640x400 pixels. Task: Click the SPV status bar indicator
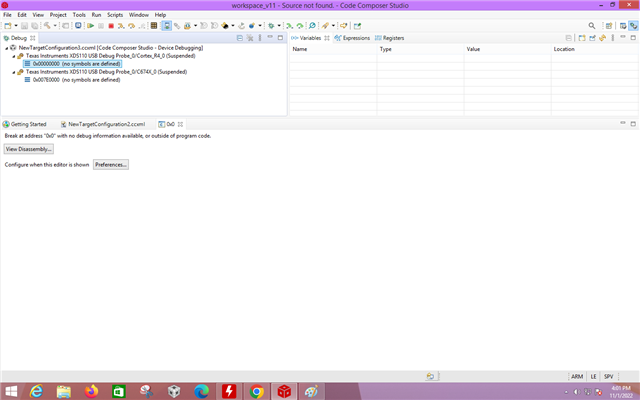point(609,376)
